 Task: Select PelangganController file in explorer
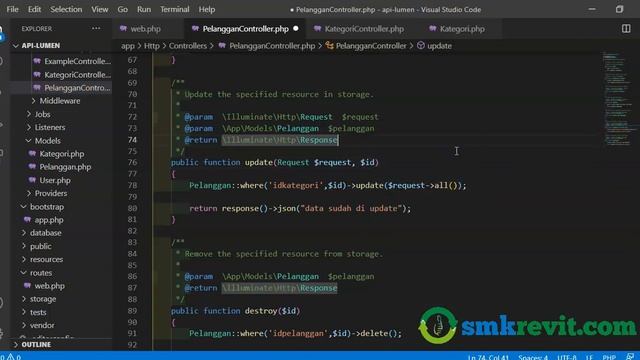pos(77,88)
